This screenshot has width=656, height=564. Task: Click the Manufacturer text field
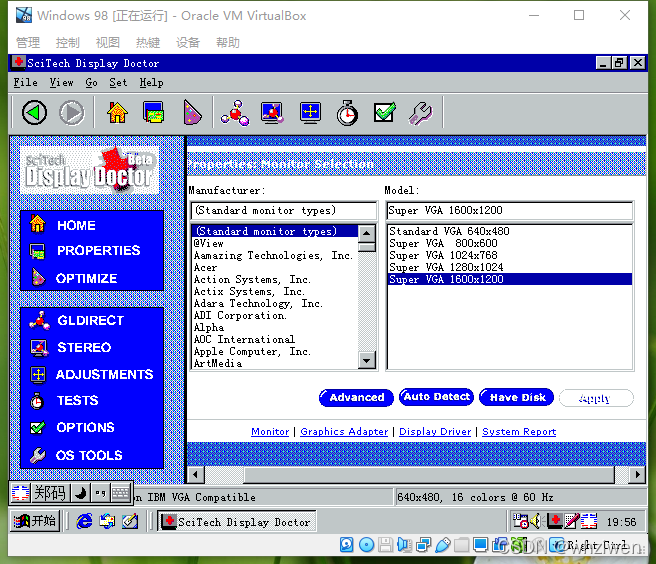tap(284, 210)
